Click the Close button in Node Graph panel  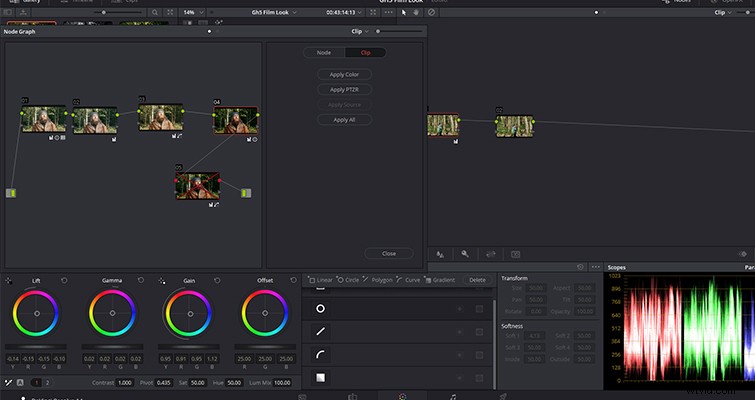389,253
